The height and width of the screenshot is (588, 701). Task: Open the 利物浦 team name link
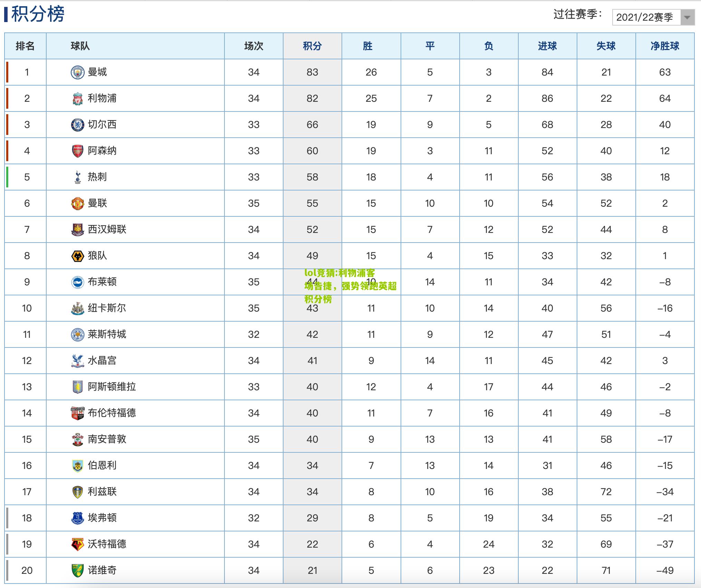point(102,98)
